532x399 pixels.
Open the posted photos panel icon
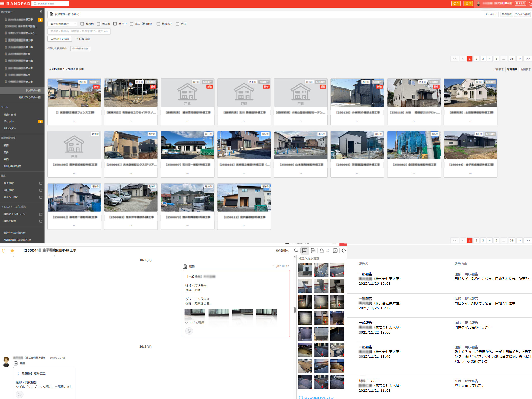(305, 251)
